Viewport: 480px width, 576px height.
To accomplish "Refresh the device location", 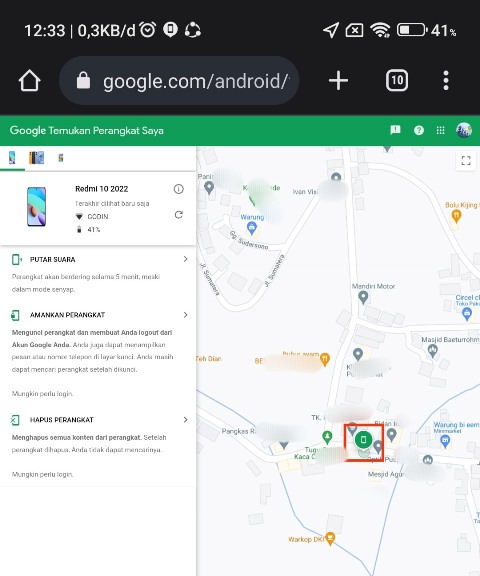I will [x=178, y=215].
